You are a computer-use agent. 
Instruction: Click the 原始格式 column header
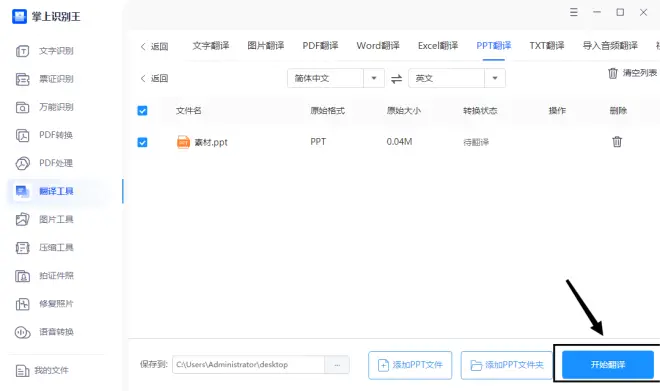click(327, 111)
